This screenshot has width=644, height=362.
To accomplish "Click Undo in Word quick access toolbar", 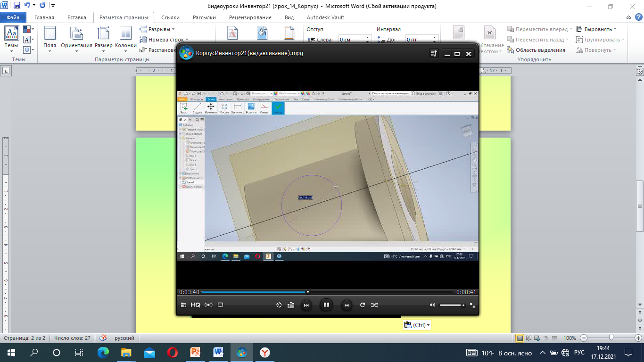I will 28,6.
